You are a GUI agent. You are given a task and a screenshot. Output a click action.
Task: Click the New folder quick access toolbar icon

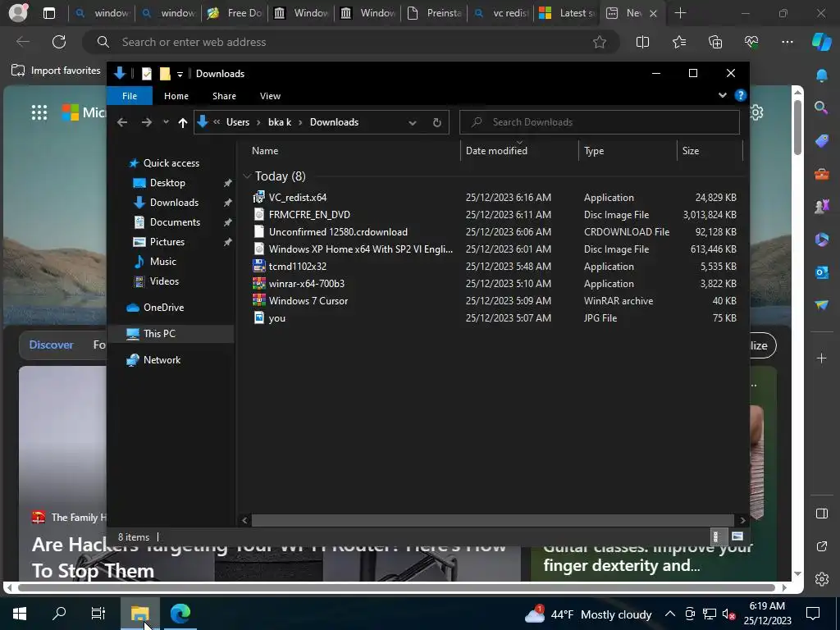click(165, 73)
